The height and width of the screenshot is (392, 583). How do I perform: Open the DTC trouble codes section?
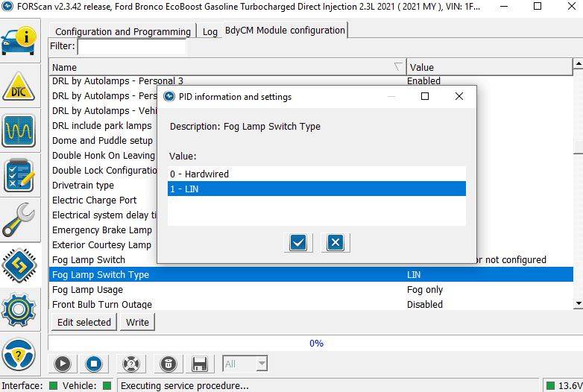19,86
